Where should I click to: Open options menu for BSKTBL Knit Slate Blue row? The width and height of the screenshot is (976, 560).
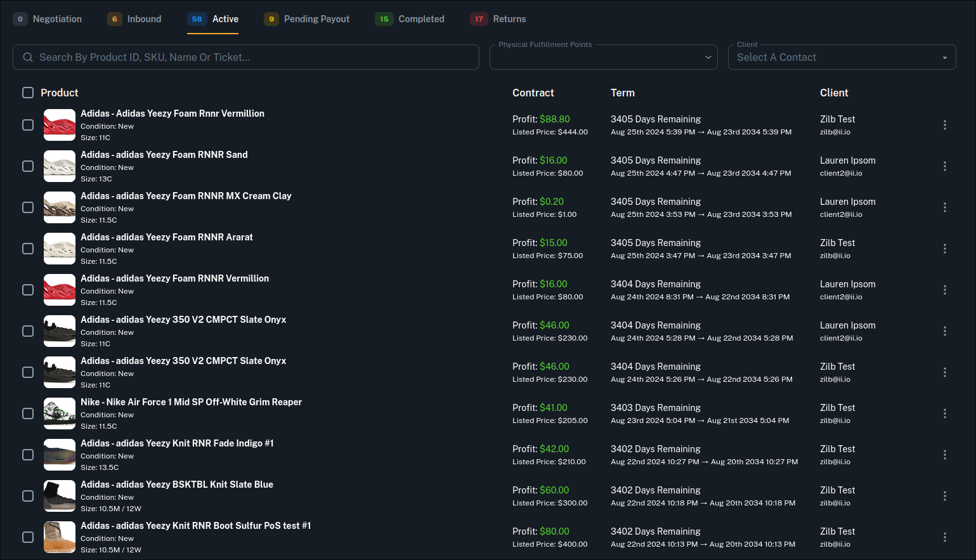945,496
